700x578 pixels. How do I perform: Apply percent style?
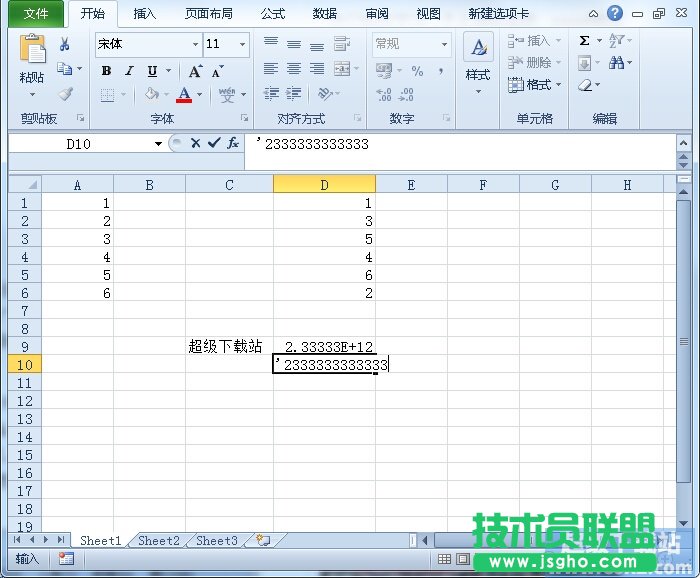tap(417, 71)
